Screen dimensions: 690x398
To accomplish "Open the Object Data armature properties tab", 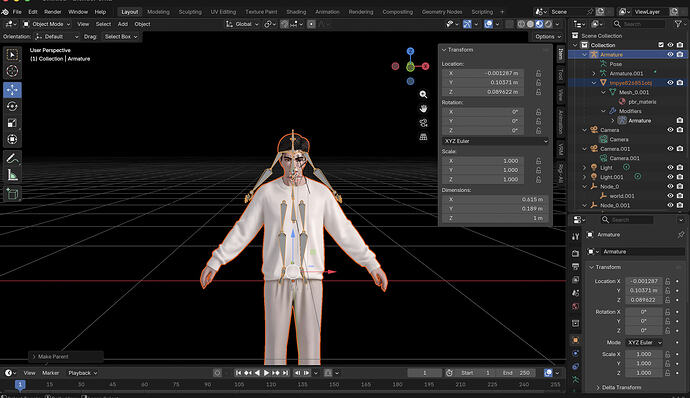I will pos(576,380).
